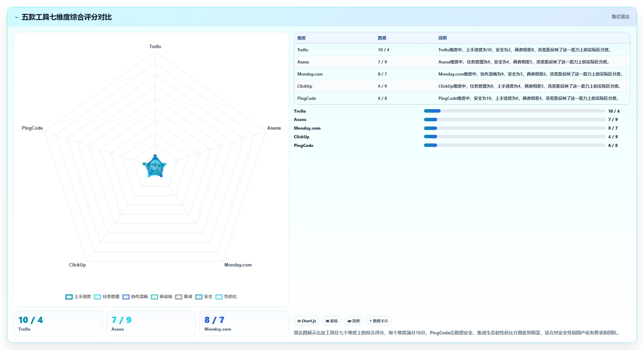The height and width of the screenshot is (350, 644).
Task: Select the 表格 tag chip
Action: 332,321
